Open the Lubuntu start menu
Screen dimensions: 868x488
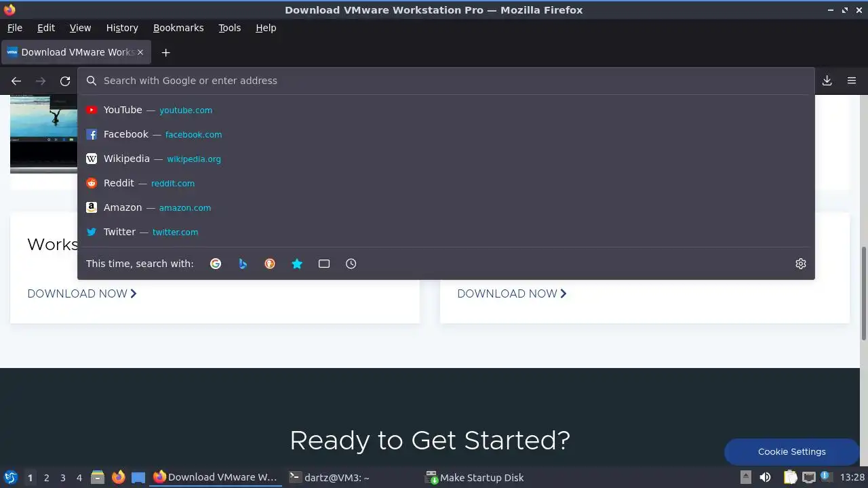point(10,477)
